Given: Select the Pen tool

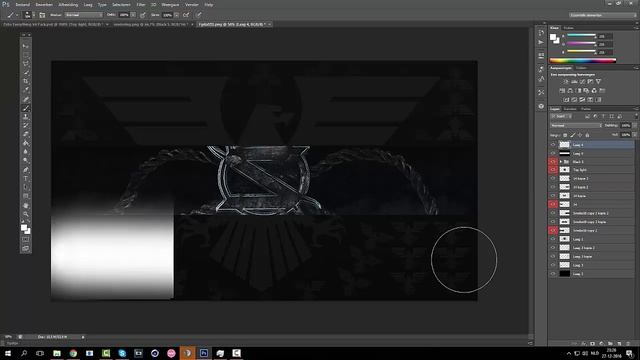Looking at the screenshot, I should pos(26,170).
